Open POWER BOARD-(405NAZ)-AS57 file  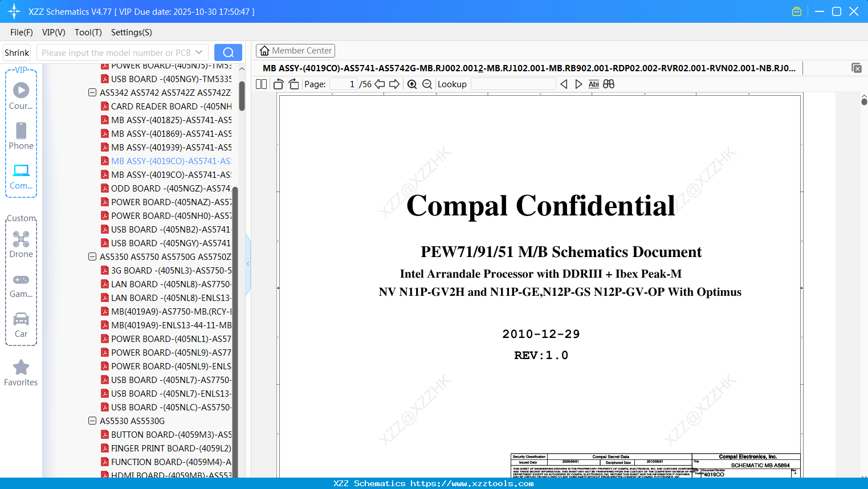166,202
